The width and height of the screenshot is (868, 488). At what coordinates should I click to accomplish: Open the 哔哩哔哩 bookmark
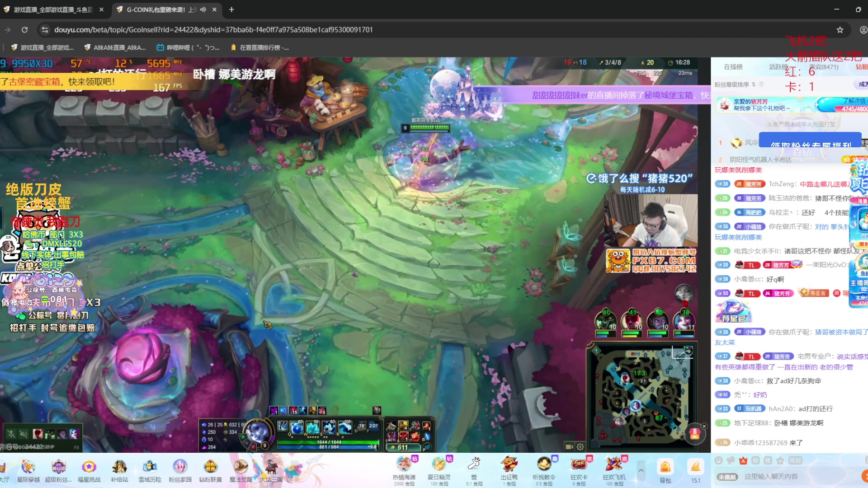pos(188,47)
